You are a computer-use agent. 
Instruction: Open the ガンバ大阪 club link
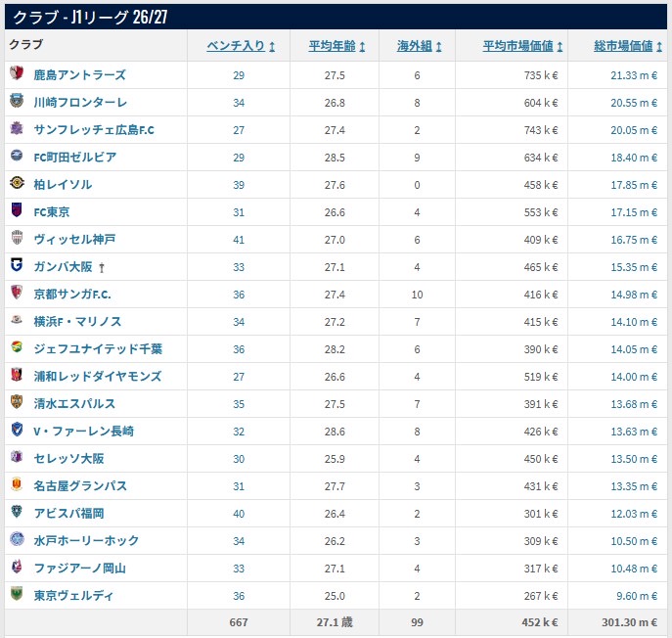[63, 267]
